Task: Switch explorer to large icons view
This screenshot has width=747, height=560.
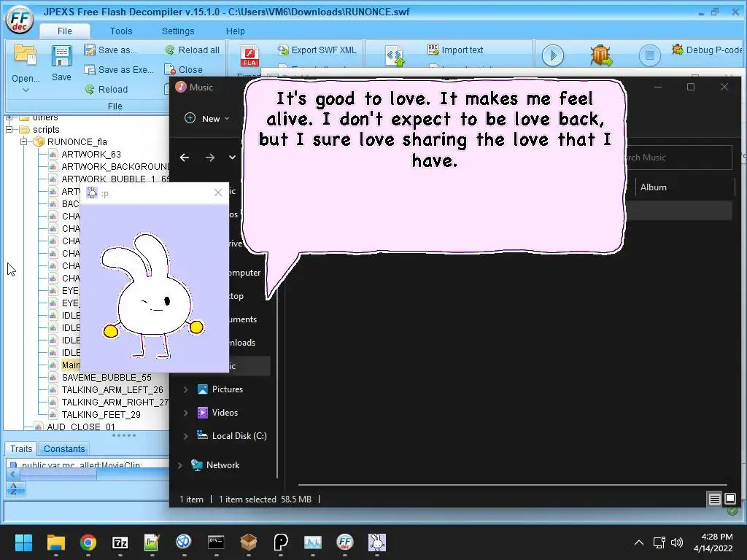Action: [729, 499]
